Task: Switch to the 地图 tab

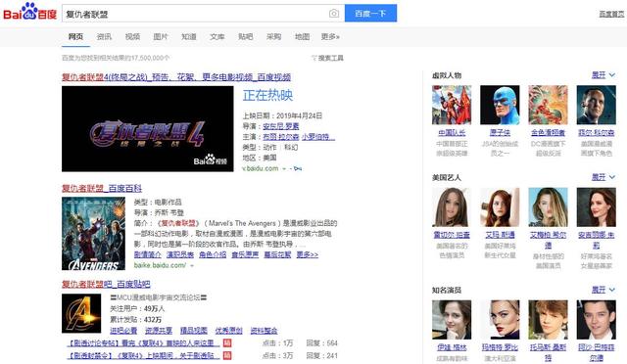Action: [303, 37]
